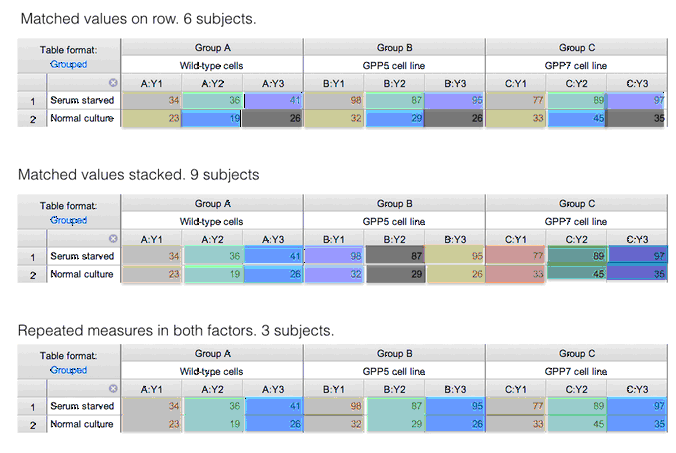Image resolution: width=676 pixels, height=453 pixels.
Task: Select column B:Y2 header in the top table
Action: 394,83
